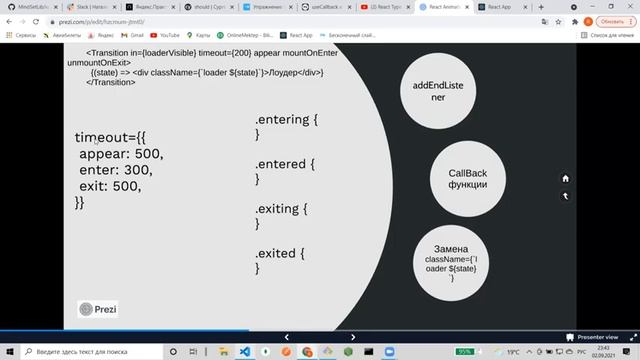
Task: Click the Обновить update button
Action: pyautogui.click(x=616, y=22)
